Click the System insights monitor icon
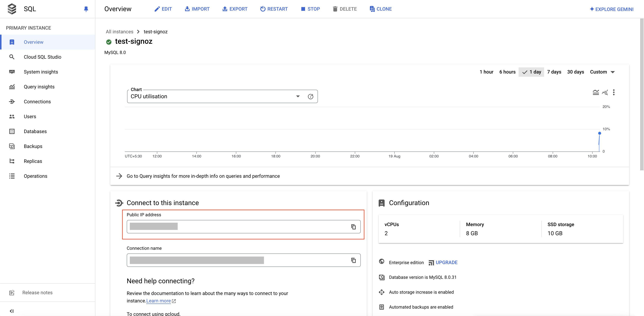 [x=12, y=72]
